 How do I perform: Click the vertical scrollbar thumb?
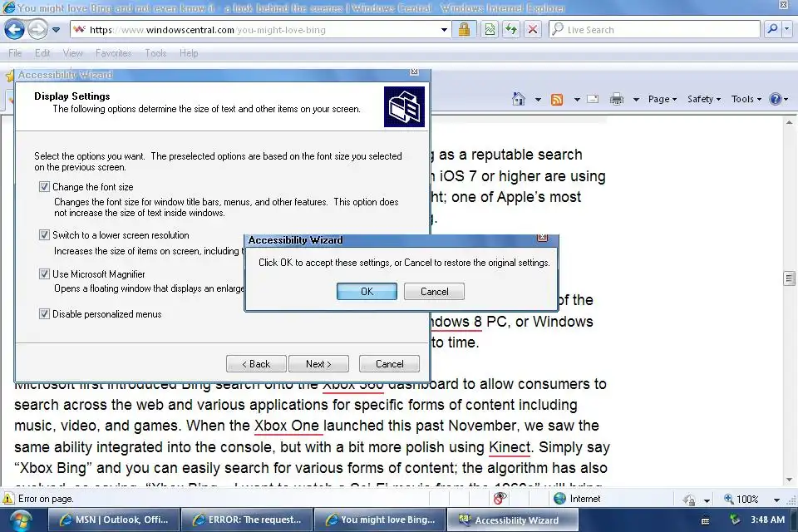coord(789,278)
